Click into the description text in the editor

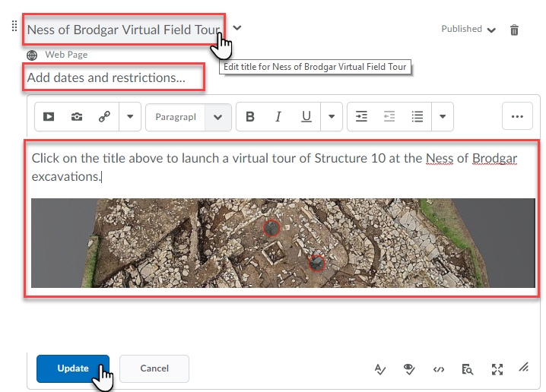coord(275,167)
